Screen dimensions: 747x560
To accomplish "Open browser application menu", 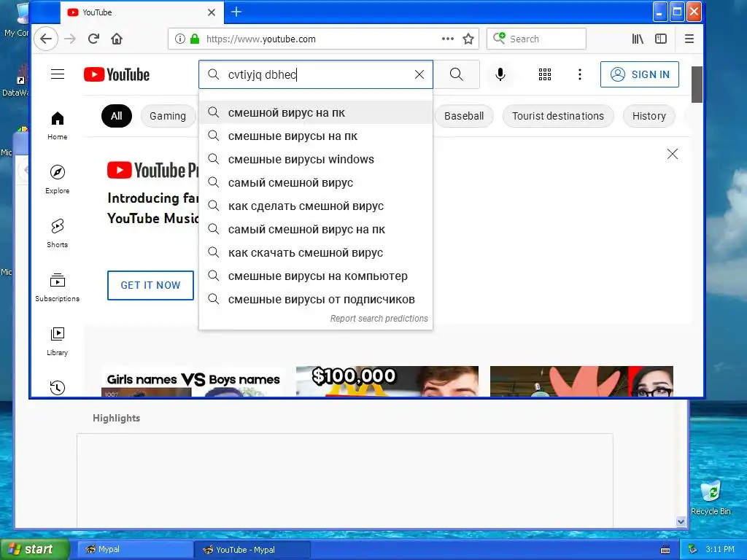I will click(689, 39).
